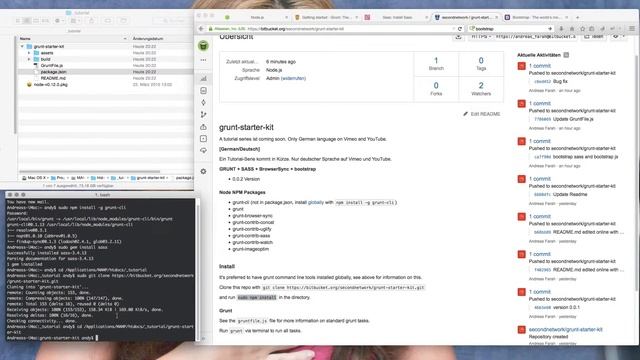Click the clone URL field beside HTTPS
This screenshot has height=360, width=640.
point(536,37)
